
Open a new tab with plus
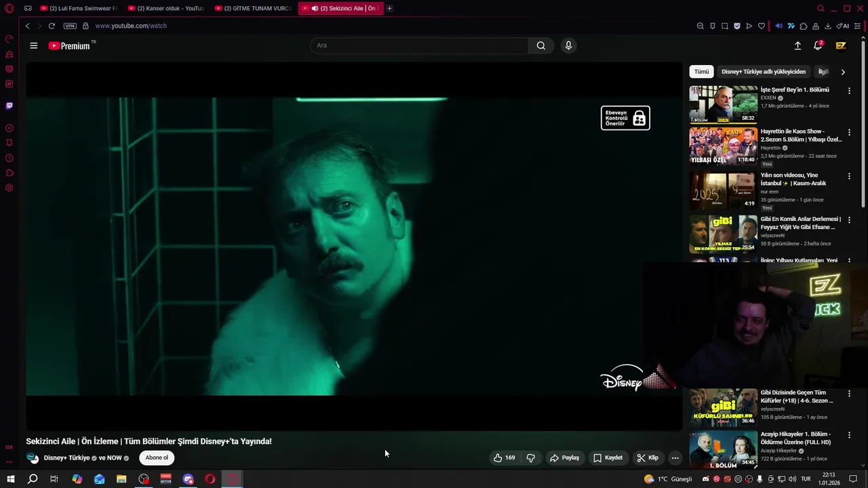[389, 8]
